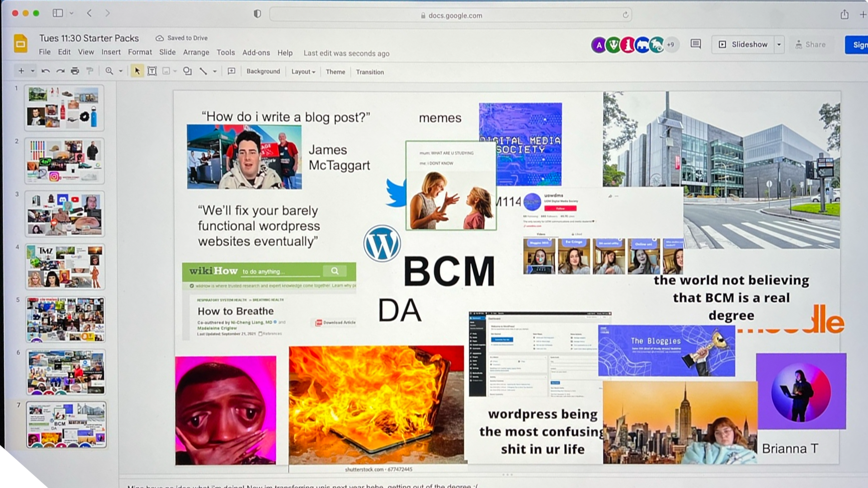Open the View menu
868x488 pixels.
pyautogui.click(x=86, y=52)
